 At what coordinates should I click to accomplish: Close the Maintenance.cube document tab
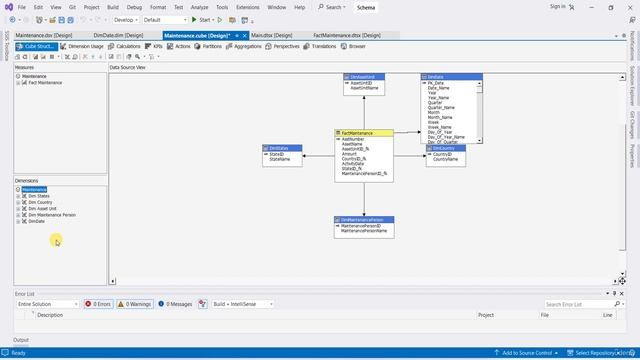(x=245, y=36)
